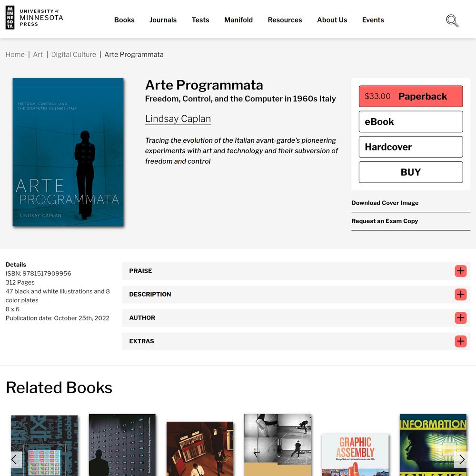Image resolution: width=476 pixels, height=476 pixels.
Task: Open the search magnifier icon
Action: (452, 20)
